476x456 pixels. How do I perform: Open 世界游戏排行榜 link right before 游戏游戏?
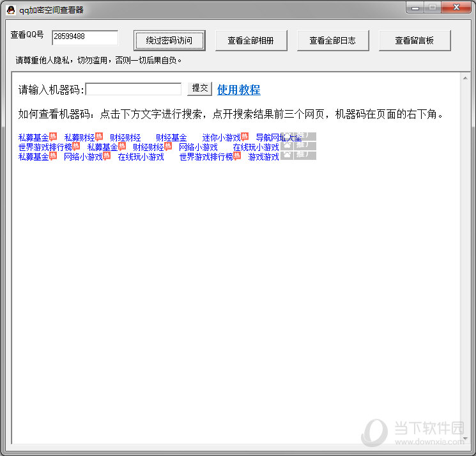[206, 157]
